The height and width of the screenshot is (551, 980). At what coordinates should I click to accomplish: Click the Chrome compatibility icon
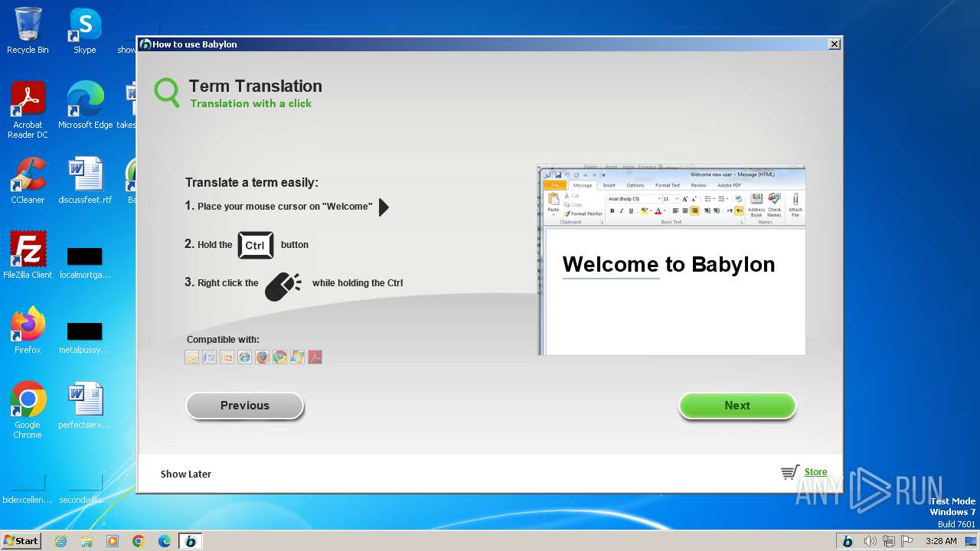[280, 357]
